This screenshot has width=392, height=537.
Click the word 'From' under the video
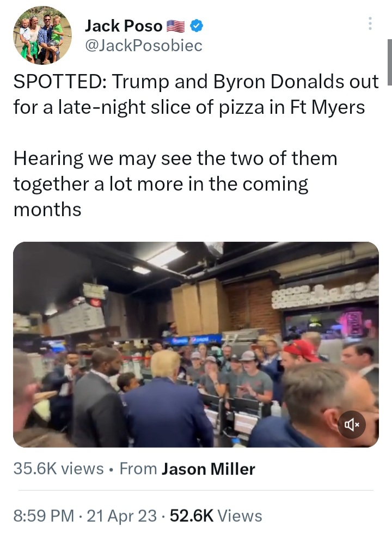138,469
